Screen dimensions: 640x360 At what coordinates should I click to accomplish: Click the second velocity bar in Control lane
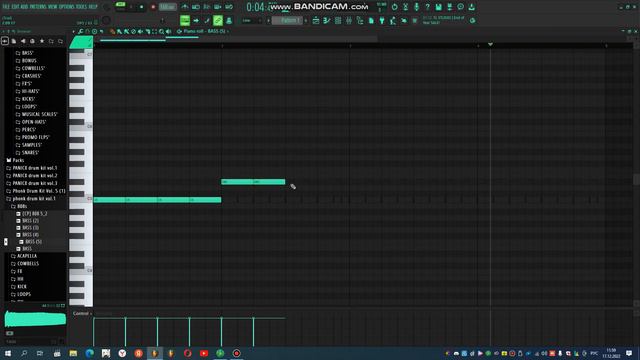125,332
